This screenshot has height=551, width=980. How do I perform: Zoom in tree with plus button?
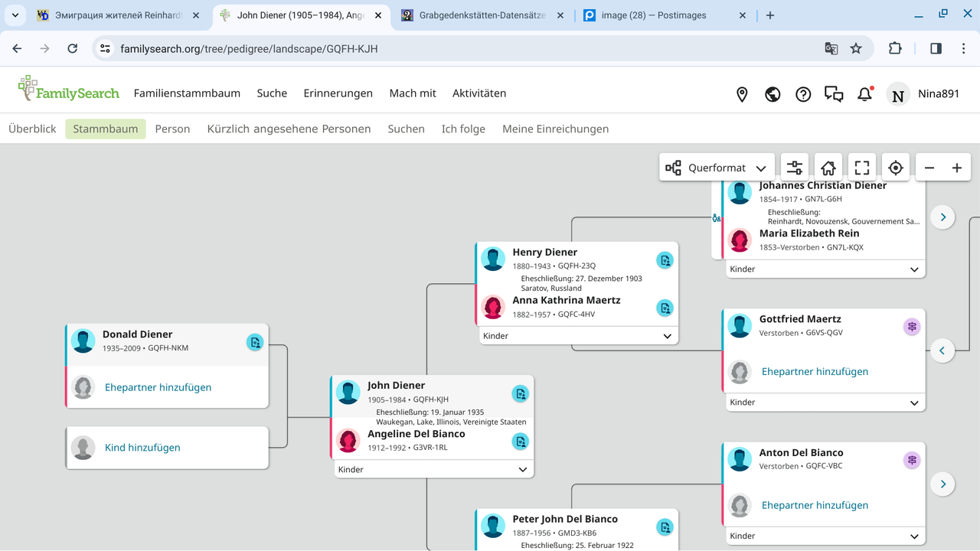click(957, 168)
